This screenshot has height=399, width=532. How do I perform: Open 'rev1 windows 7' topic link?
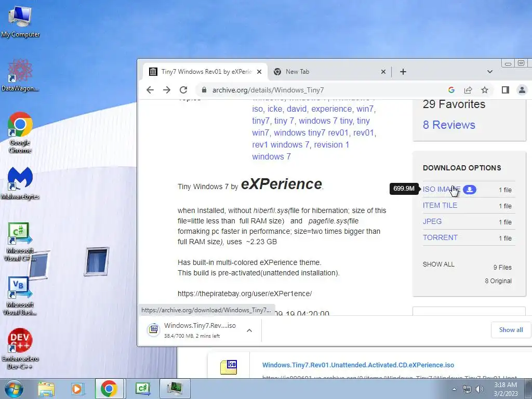281,144
